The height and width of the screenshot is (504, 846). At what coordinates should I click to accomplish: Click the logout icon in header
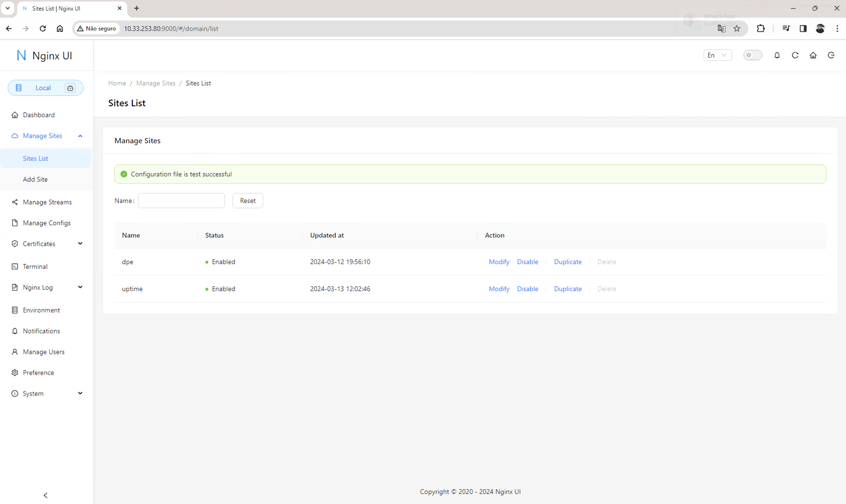pos(831,55)
